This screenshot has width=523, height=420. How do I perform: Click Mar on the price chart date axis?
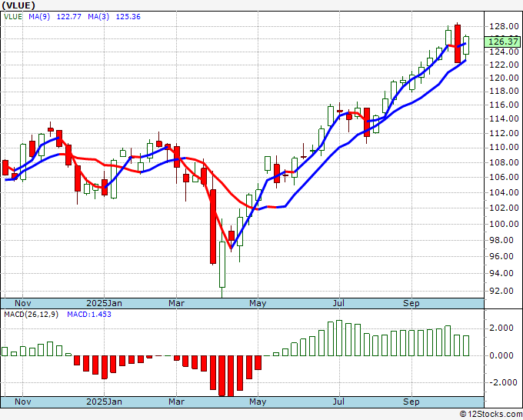(x=176, y=303)
